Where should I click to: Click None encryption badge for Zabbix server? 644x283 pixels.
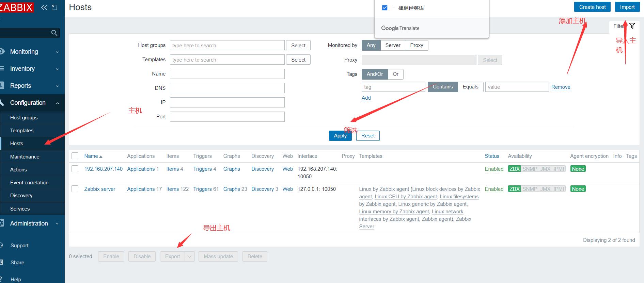point(578,189)
